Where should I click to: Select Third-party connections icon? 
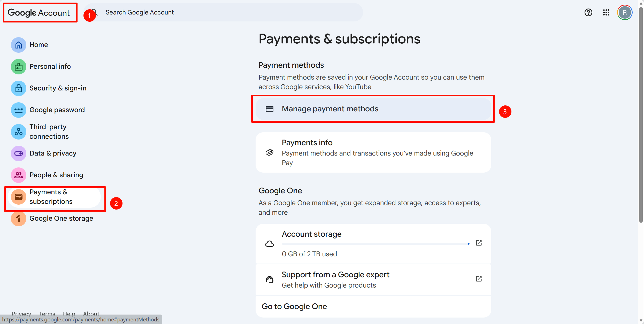click(18, 132)
